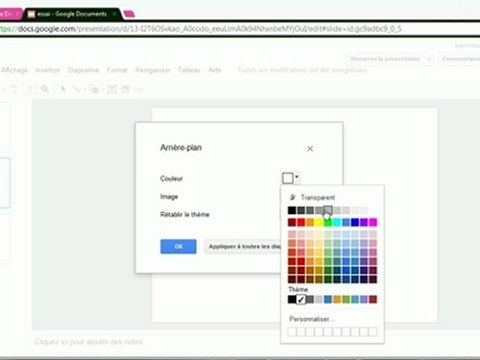
Task: Select the green swatch in the Thème row
Action: pos(346,299)
